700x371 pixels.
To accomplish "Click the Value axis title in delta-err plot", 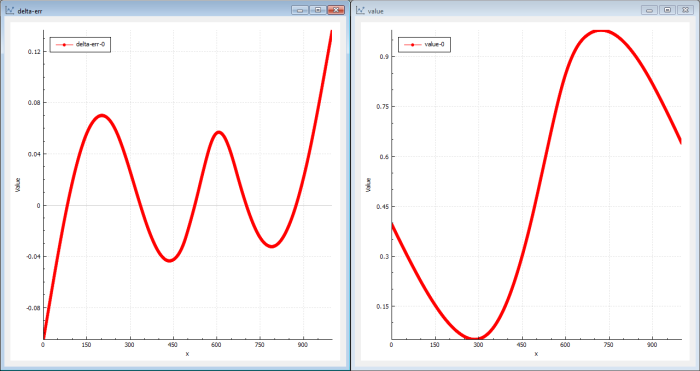I will pos(18,185).
